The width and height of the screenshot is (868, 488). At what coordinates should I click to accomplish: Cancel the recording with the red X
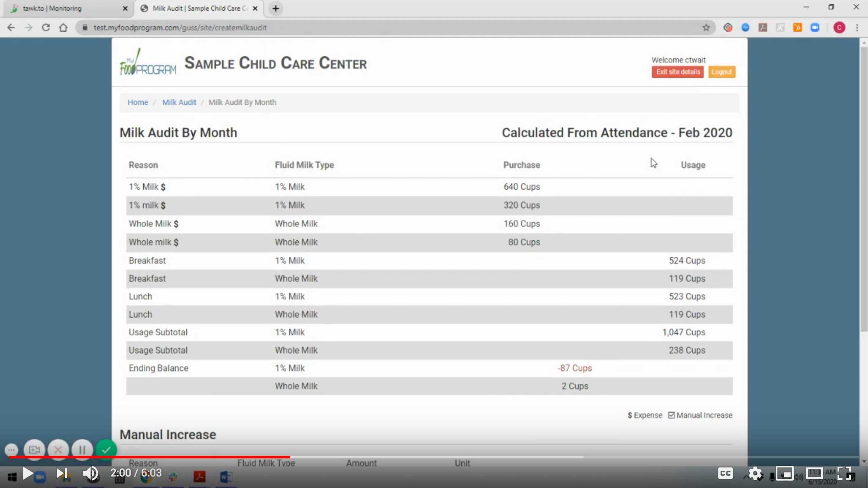[58, 450]
